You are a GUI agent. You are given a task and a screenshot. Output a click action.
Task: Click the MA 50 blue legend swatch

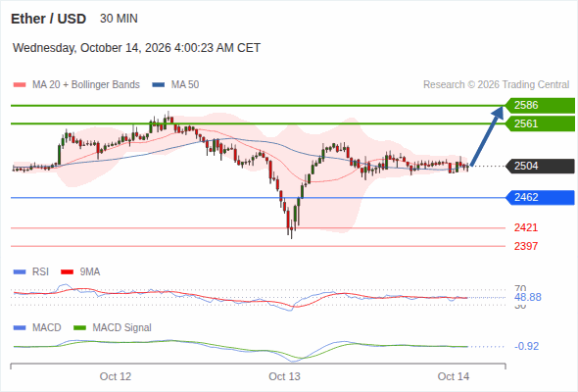click(x=159, y=85)
